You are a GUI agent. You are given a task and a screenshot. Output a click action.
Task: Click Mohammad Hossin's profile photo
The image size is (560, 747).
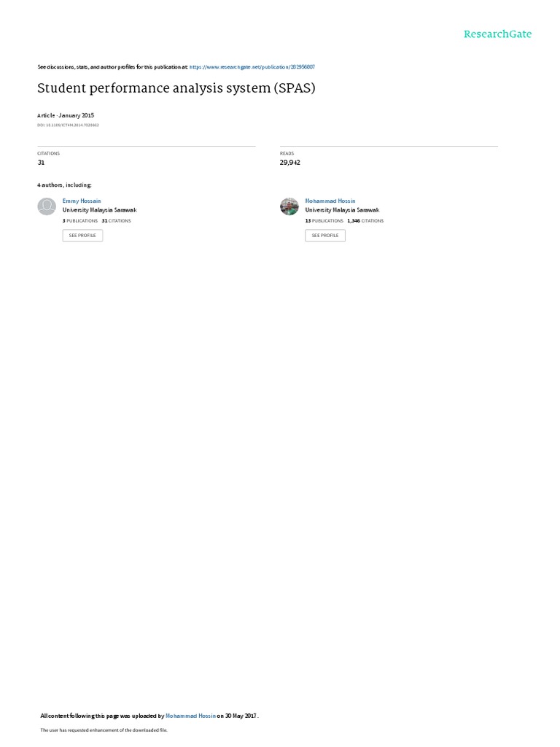[x=289, y=206]
